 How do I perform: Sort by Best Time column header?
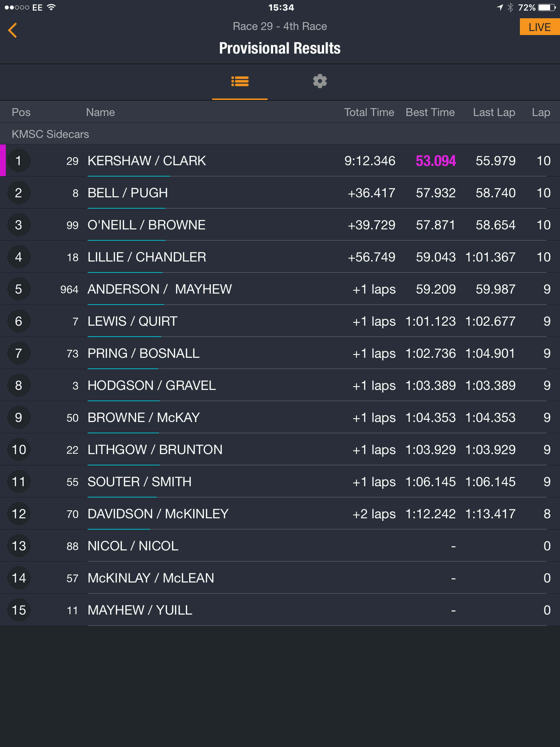[x=430, y=112]
